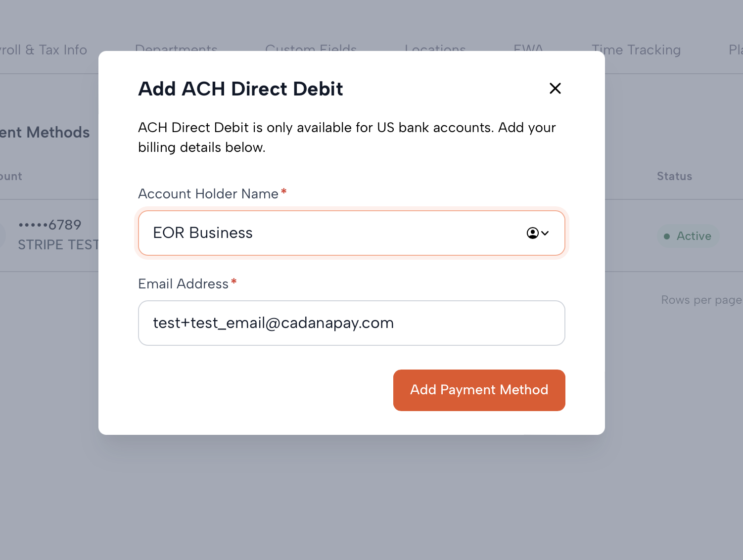The width and height of the screenshot is (743, 560).
Task: Open the Payroll & Tax Info tab
Action: coord(44,50)
